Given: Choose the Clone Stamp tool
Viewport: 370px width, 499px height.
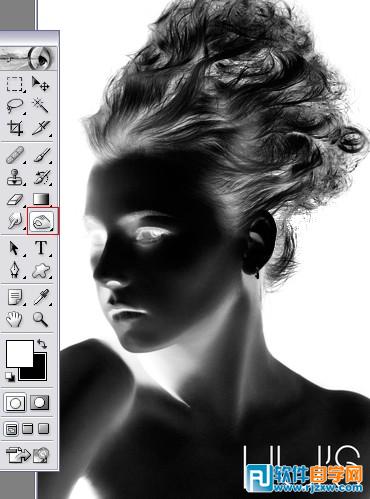Looking at the screenshot, I should click(15, 177).
